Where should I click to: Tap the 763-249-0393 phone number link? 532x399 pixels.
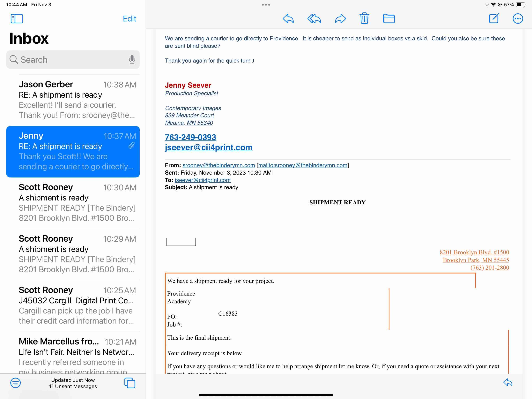190,137
